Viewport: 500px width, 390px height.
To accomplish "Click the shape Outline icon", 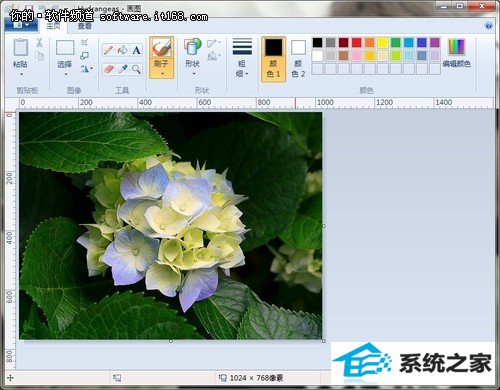I will point(211,43).
